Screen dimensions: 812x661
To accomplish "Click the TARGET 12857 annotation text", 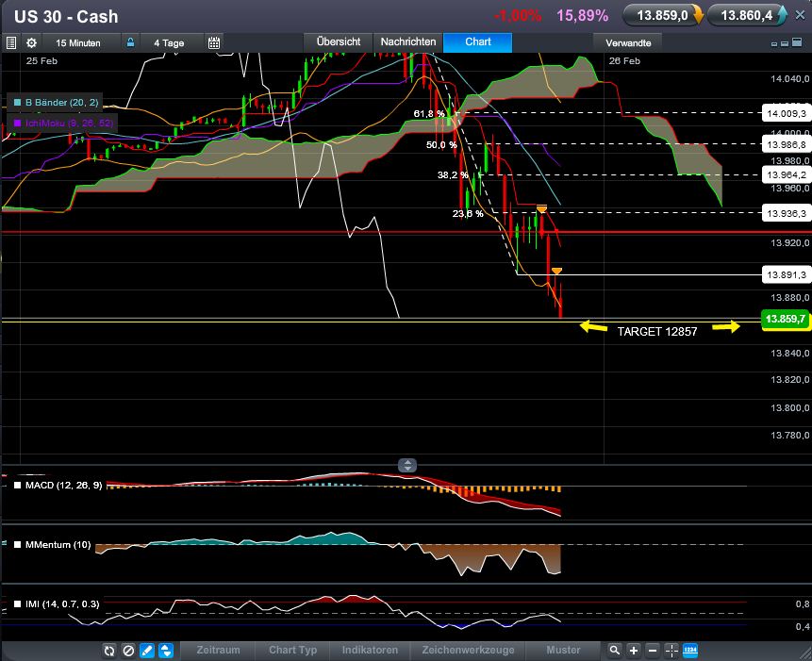I will [656, 331].
